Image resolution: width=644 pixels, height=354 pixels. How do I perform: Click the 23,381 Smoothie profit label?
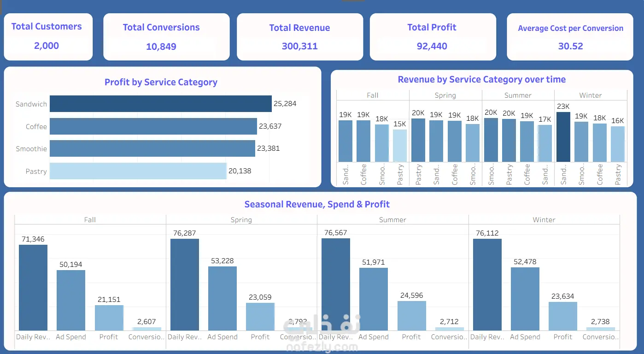(x=268, y=148)
